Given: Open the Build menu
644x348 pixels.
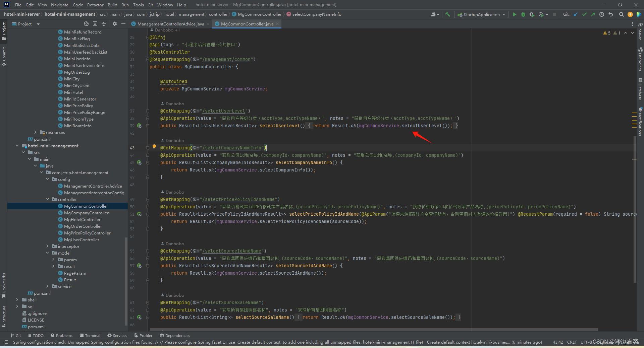Looking at the screenshot, I should 112,5.
